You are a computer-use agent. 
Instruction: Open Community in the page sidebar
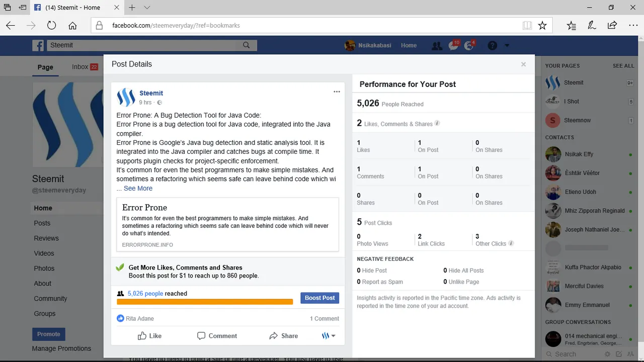50,299
